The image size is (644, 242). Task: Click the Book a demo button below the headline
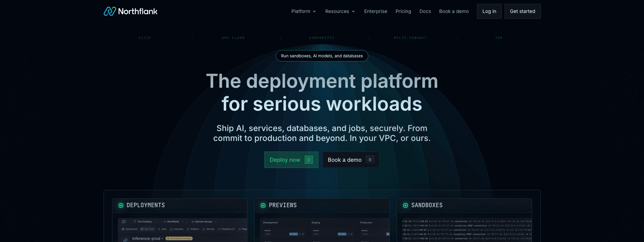coord(351,160)
